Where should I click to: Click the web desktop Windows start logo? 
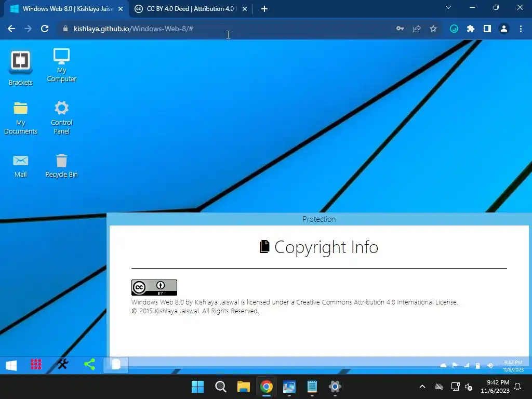(x=11, y=365)
